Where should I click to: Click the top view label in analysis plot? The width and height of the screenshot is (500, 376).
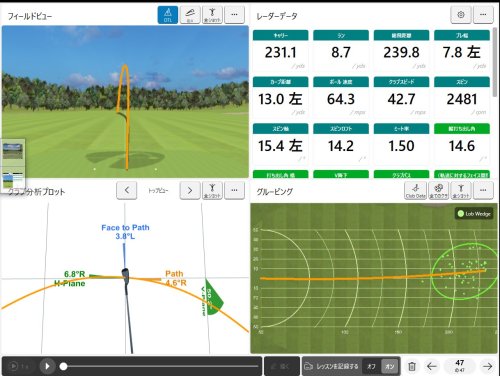point(158,191)
